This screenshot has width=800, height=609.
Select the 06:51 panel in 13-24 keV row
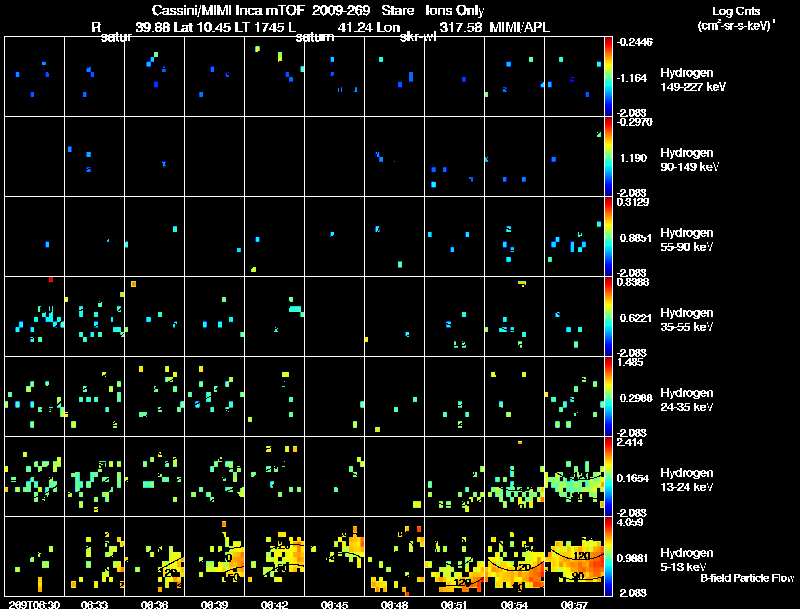[454, 476]
